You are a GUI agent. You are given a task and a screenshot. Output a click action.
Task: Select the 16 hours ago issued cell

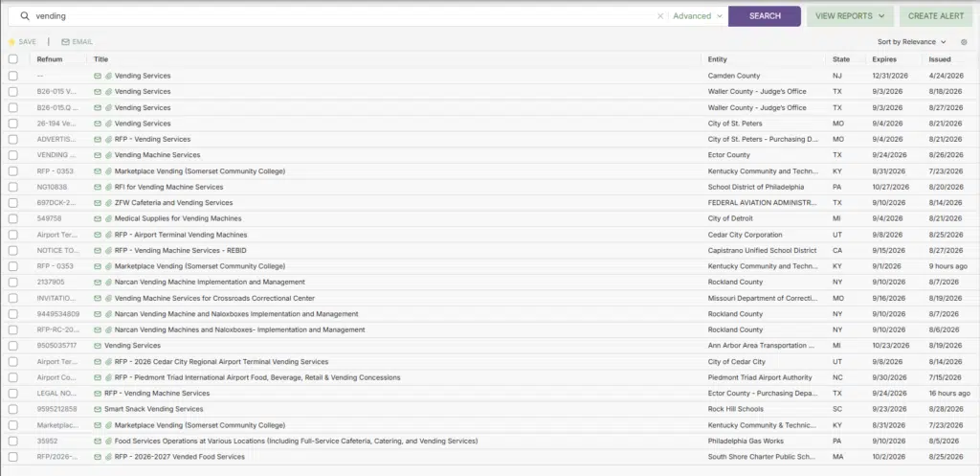tap(949, 394)
